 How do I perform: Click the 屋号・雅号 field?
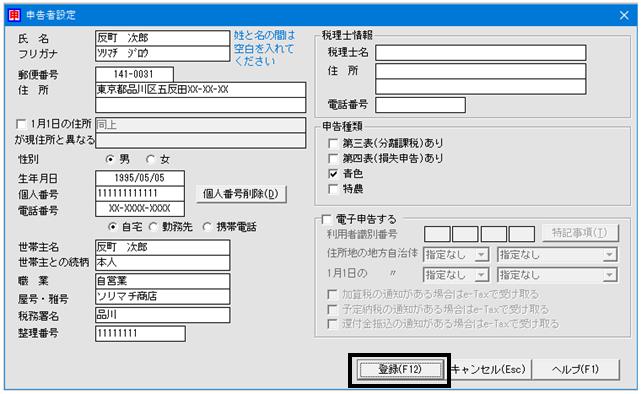click(163, 297)
